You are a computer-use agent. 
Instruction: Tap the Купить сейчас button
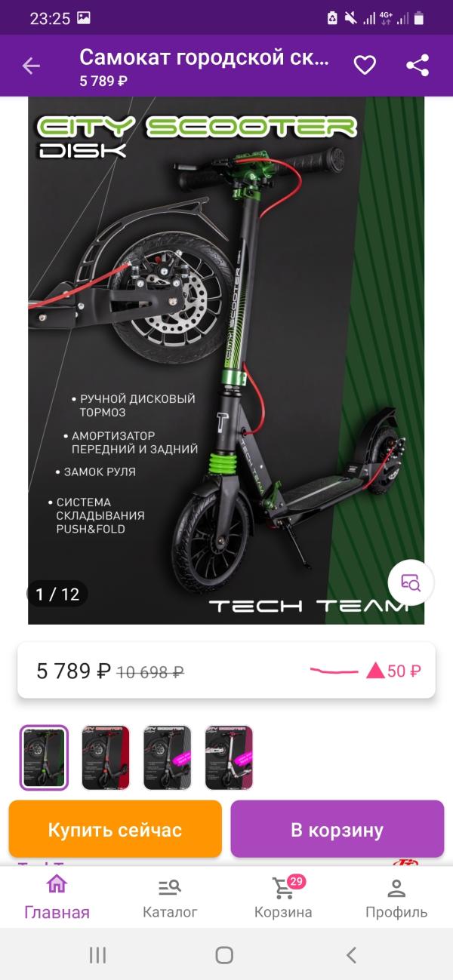(116, 829)
